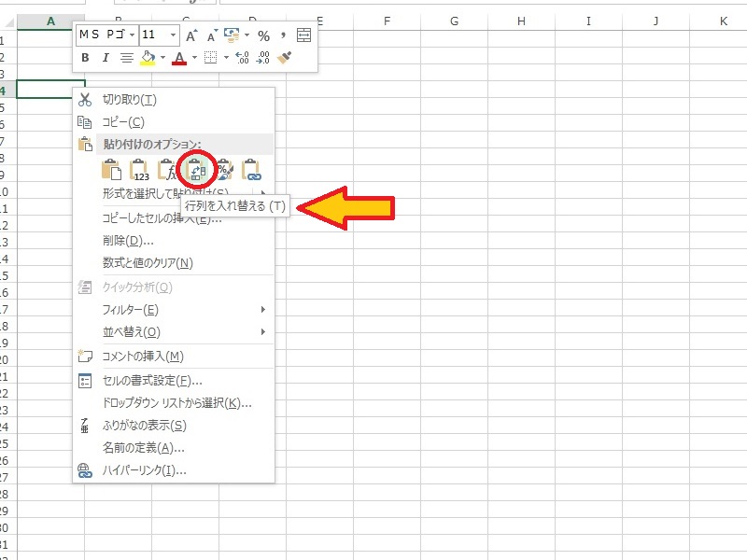Click the Transpose paste option icon
The image size is (747, 560).
click(197, 170)
